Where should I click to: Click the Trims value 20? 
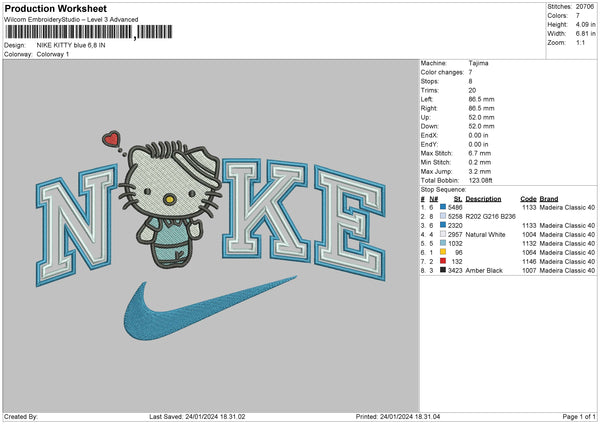click(472, 90)
